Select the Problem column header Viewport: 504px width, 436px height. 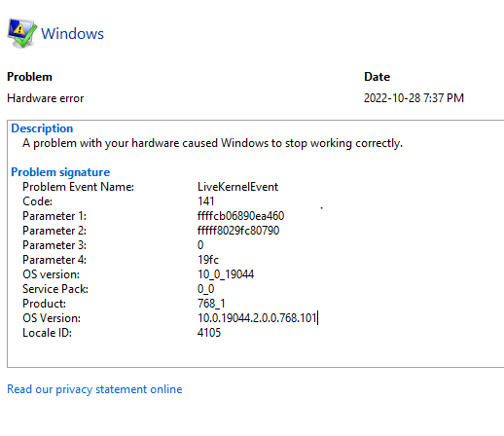pos(29,77)
